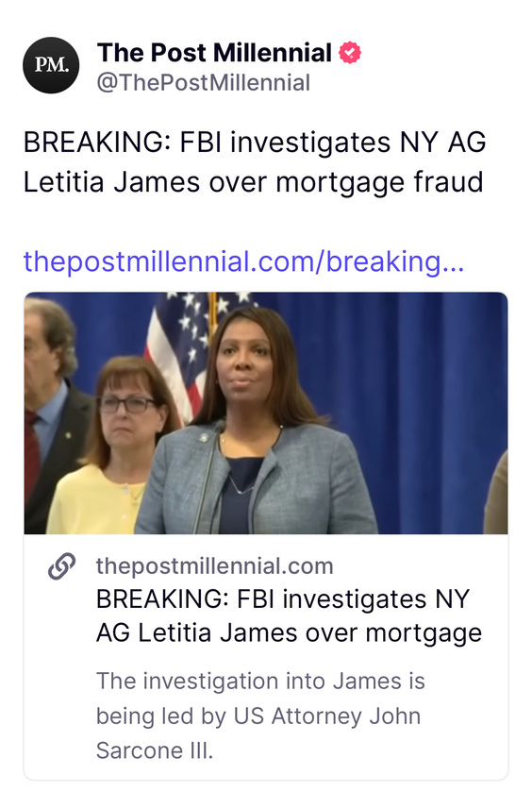Click the microphone in the photo
Viewport: 532px width, 792px height.
coord(208,478)
